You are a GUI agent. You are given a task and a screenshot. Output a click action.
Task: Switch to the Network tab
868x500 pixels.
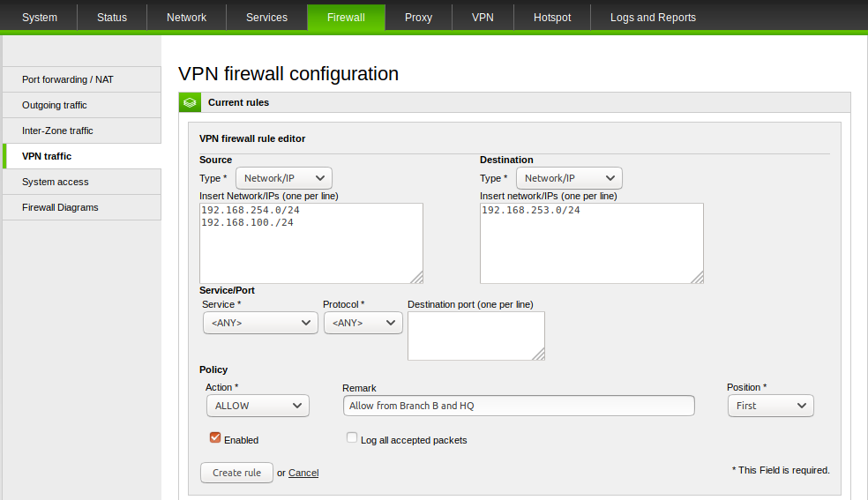186,18
